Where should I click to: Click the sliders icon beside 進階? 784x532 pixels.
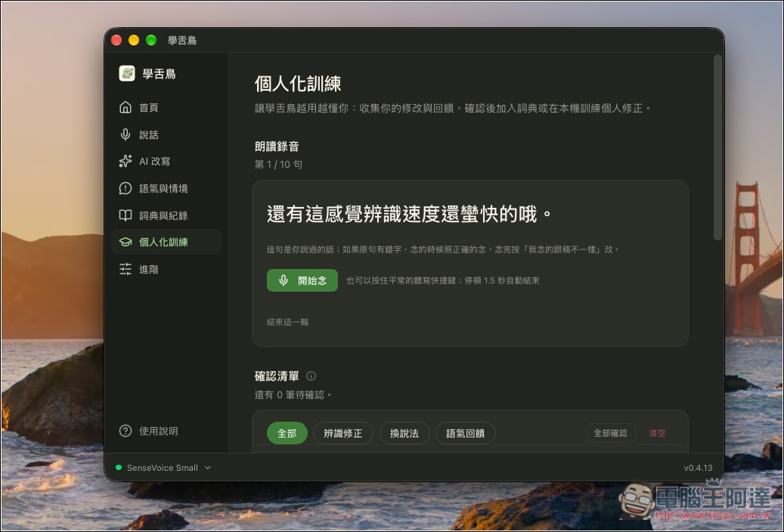click(x=126, y=269)
